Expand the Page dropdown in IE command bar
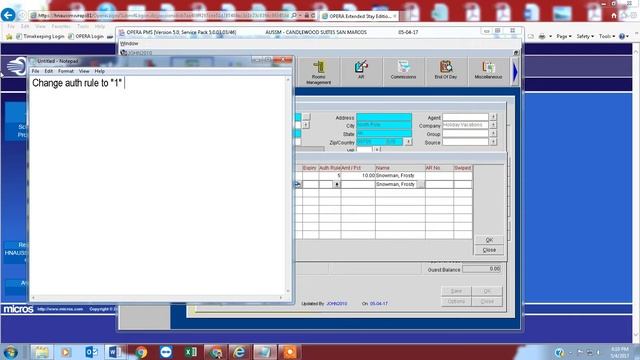Screen dimensions: 640x360 pos(564,36)
